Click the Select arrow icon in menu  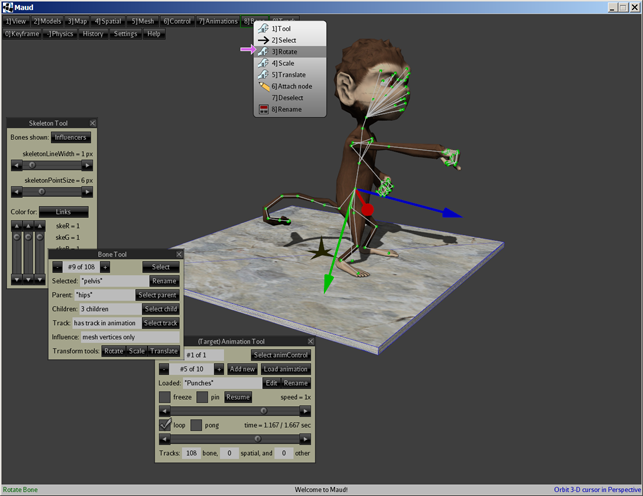coord(263,40)
